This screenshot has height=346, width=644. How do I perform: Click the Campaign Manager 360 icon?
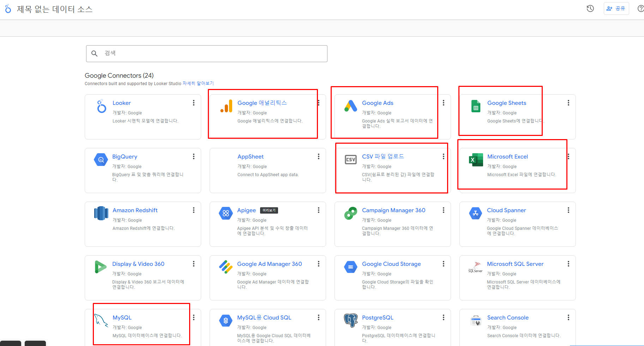350,213
